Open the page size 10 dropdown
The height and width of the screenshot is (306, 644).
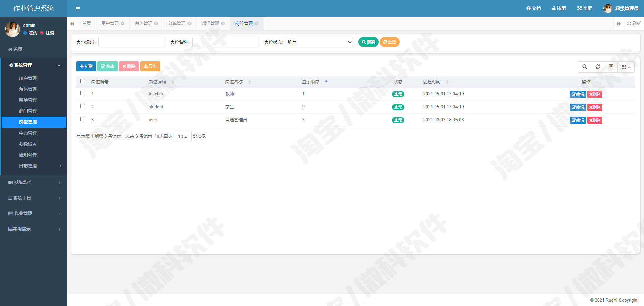coord(182,136)
